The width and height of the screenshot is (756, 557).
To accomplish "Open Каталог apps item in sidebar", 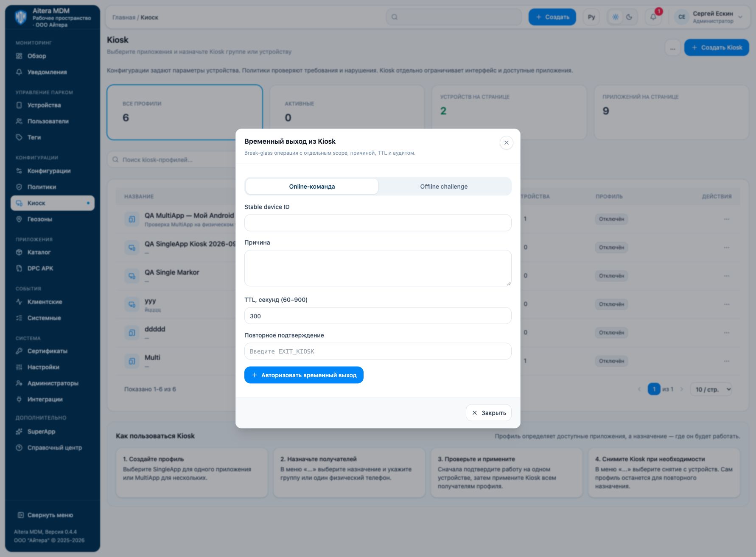I will point(52,252).
